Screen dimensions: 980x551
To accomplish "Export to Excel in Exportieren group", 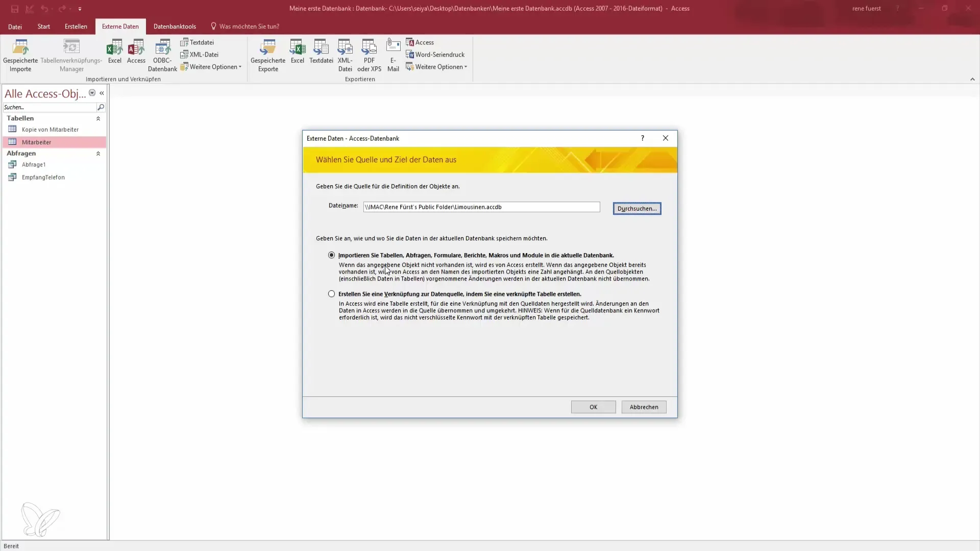I will tap(297, 52).
